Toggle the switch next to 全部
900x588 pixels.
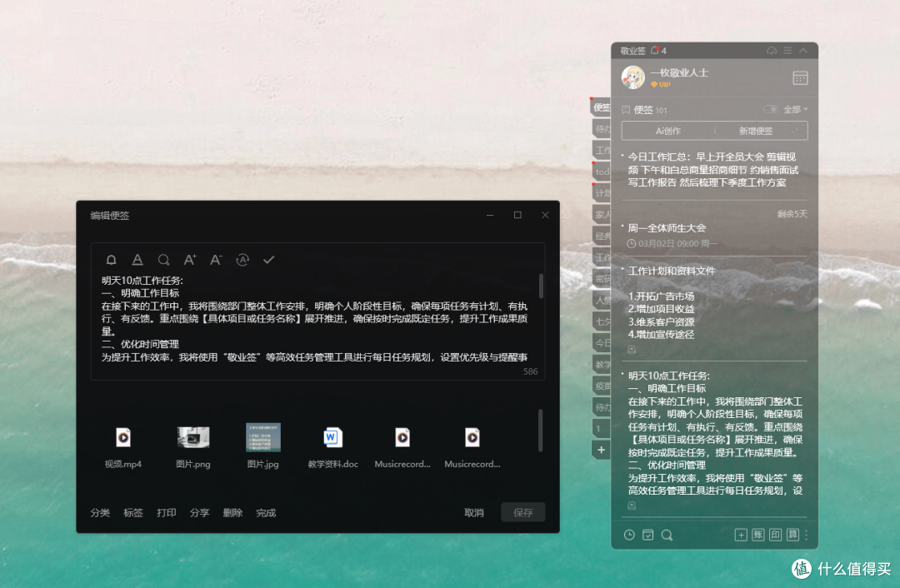click(x=770, y=109)
